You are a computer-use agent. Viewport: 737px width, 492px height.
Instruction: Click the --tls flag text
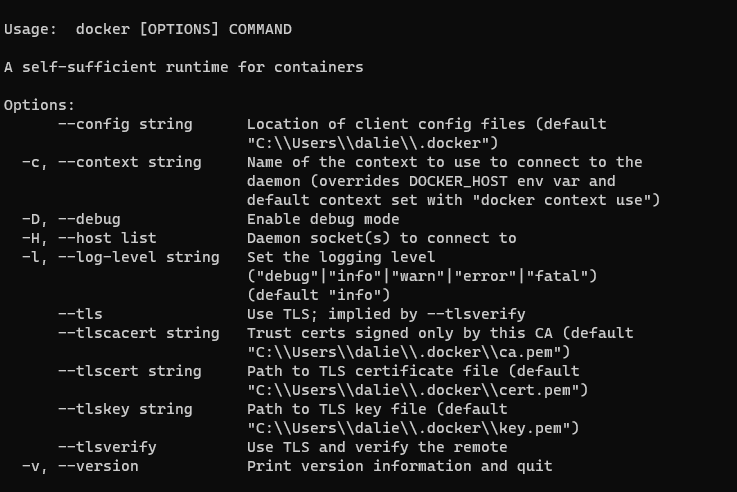click(80, 314)
